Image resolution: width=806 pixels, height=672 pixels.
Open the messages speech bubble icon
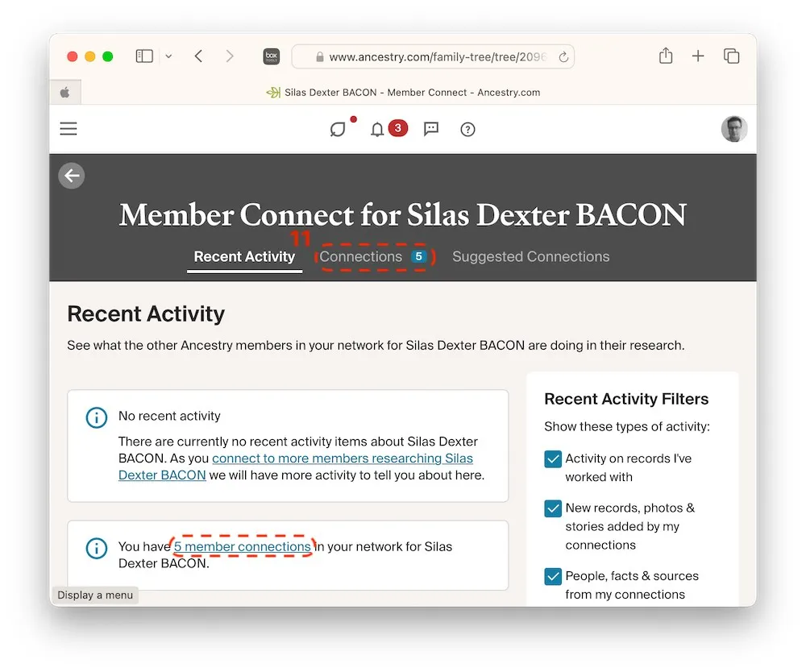pos(430,129)
